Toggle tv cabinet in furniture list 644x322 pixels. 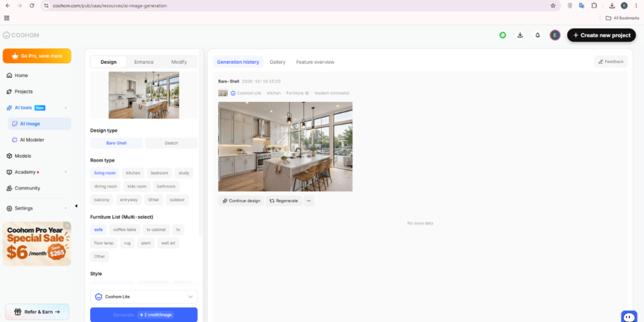(156, 229)
